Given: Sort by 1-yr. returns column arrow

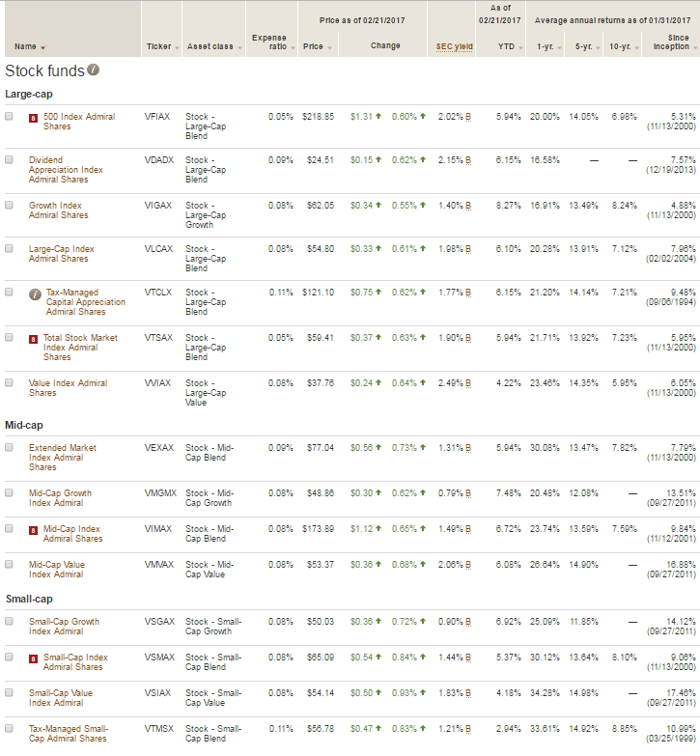Looking at the screenshot, I should 560,47.
